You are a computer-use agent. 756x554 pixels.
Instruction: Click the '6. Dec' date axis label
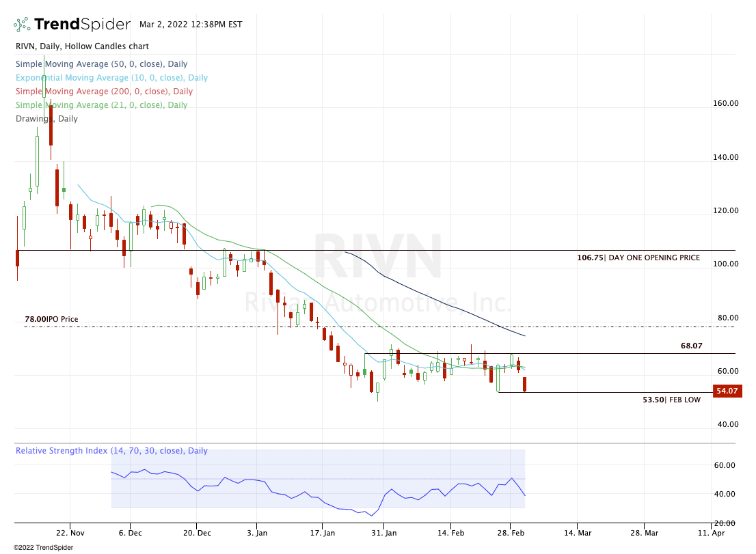130,533
